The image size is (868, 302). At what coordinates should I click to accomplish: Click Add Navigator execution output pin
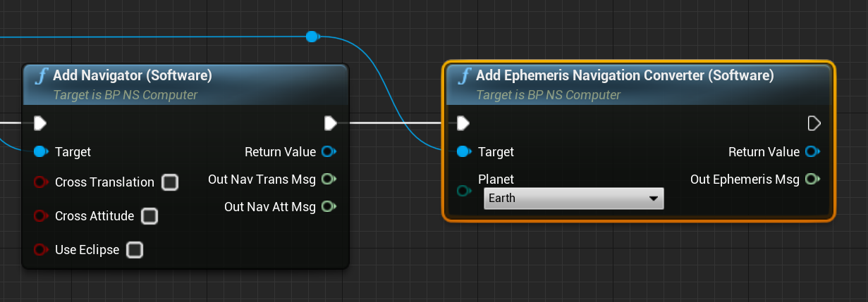click(330, 124)
